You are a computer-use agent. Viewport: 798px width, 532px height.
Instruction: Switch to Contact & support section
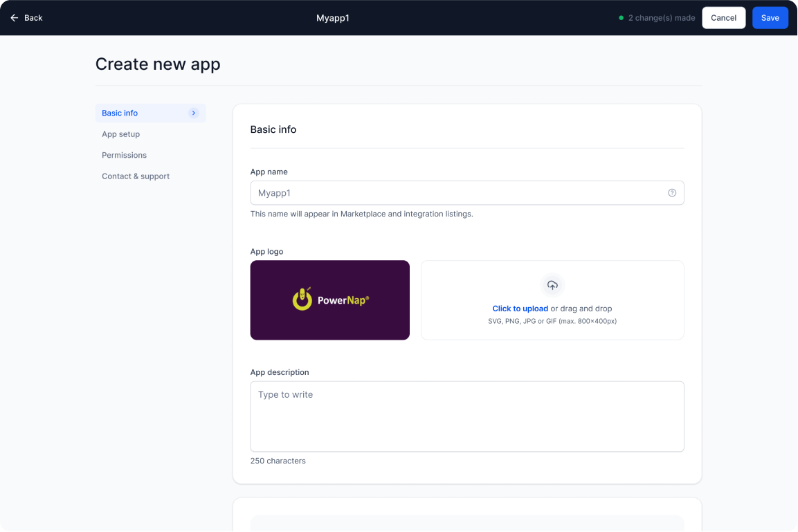point(136,176)
